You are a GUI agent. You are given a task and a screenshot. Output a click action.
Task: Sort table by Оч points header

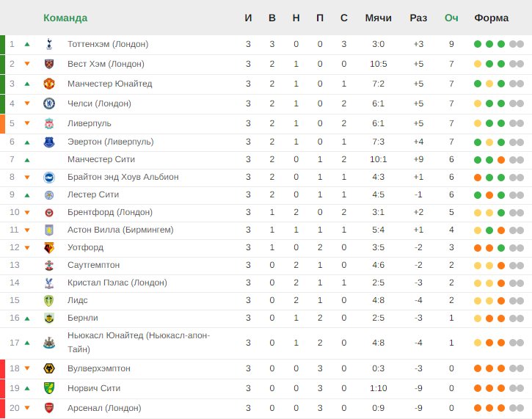pyautogui.click(x=451, y=18)
